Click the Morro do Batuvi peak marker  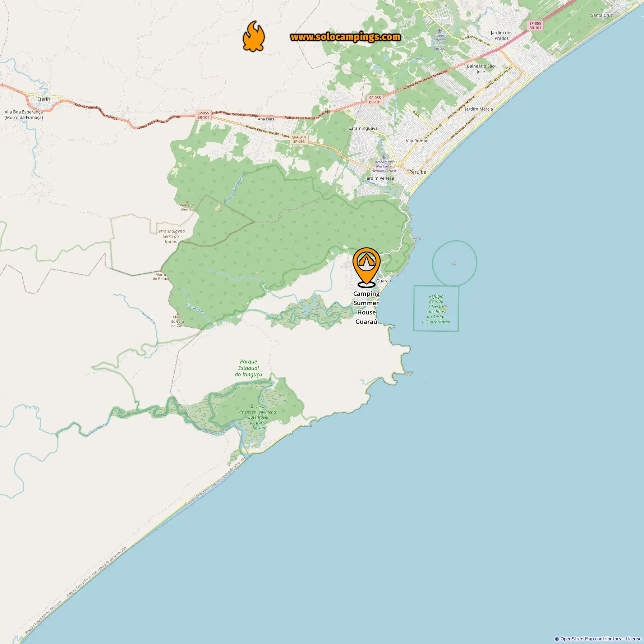(x=161, y=271)
